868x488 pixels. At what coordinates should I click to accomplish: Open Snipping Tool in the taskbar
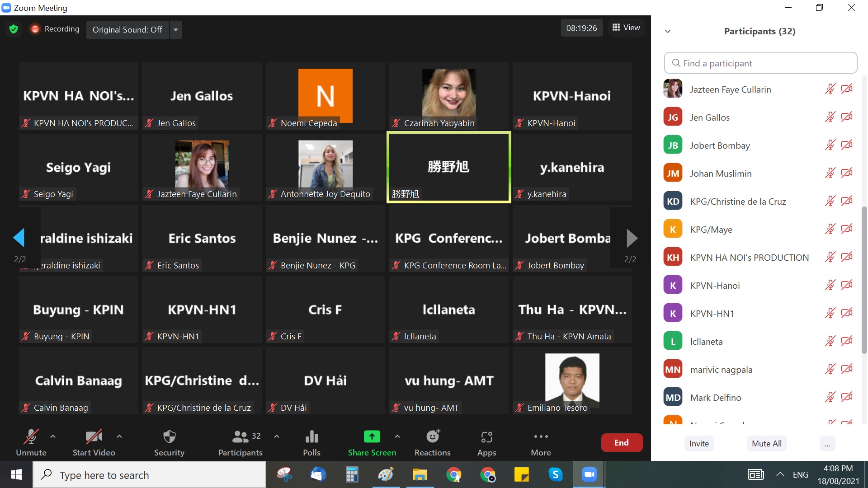(284, 474)
